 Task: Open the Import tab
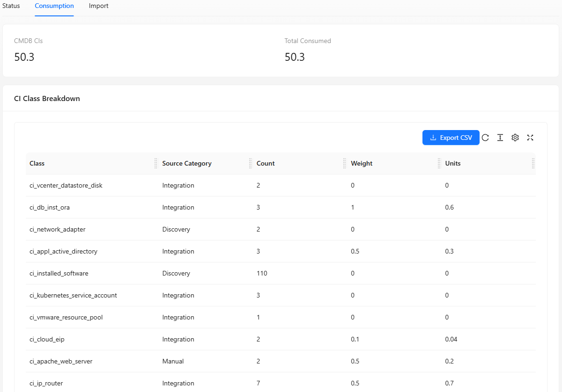pos(98,6)
